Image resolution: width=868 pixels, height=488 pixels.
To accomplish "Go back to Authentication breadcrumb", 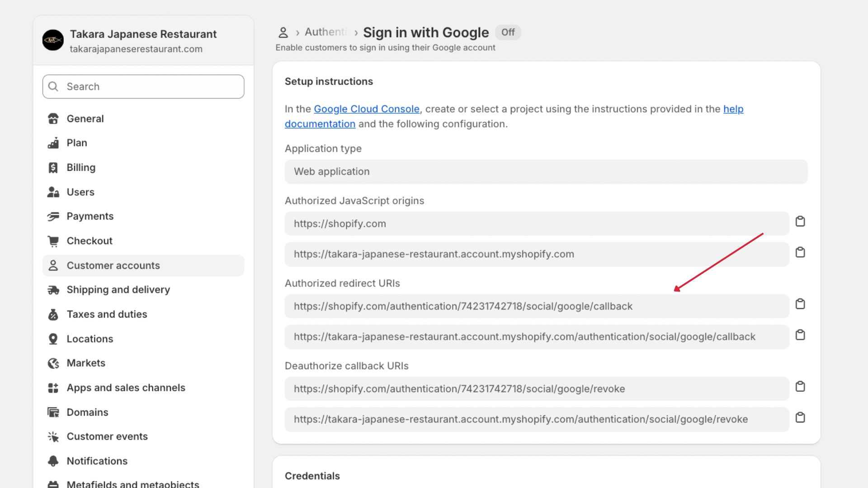I will coord(326,32).
